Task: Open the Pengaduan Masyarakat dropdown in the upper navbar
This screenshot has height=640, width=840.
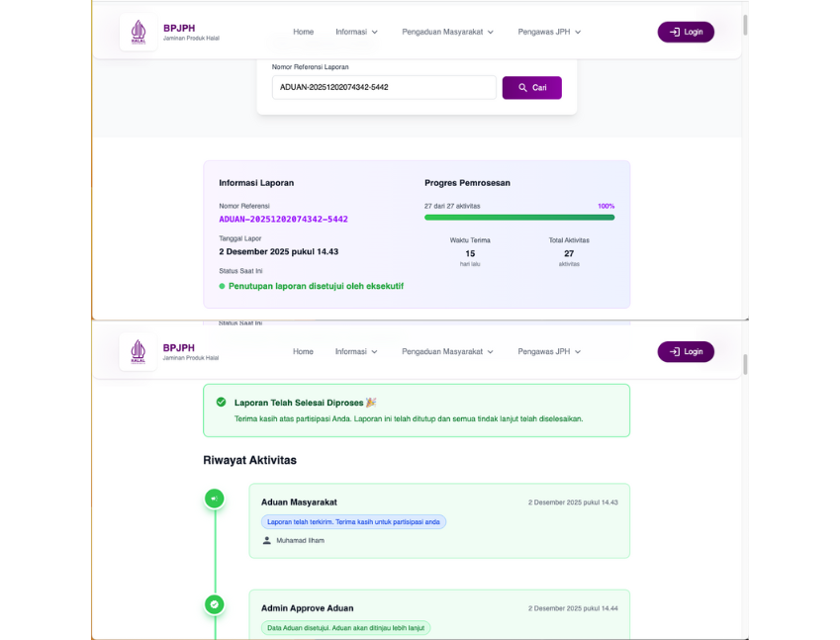Action: tap(448, 32)
